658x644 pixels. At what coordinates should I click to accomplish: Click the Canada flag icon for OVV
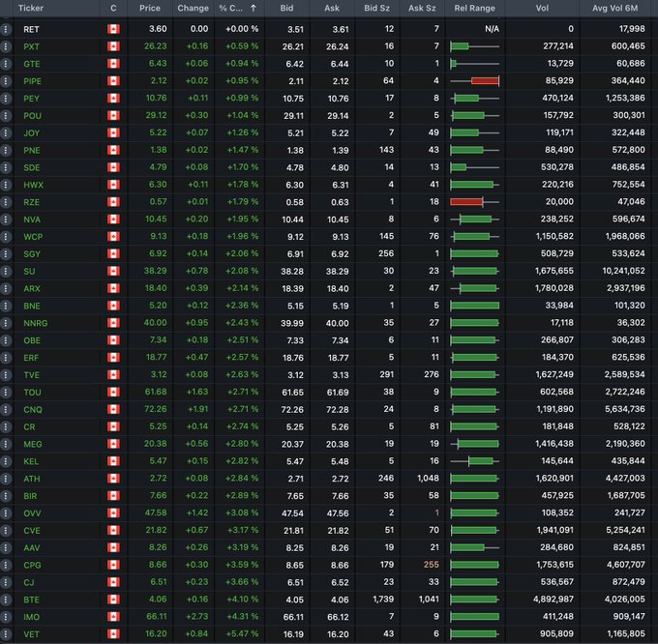tap(113, 512)
